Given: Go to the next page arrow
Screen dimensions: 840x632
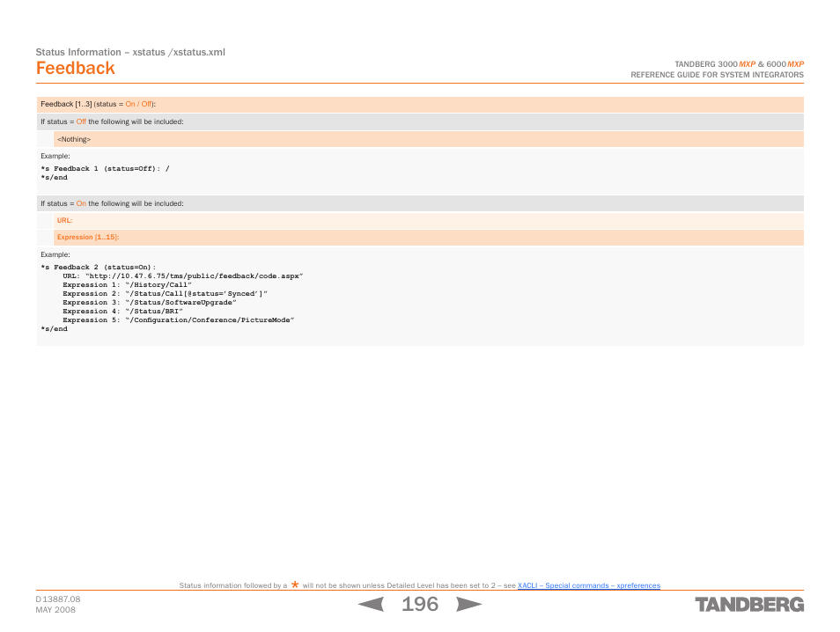Looking at the screenshot, I should tap(468, 605).
